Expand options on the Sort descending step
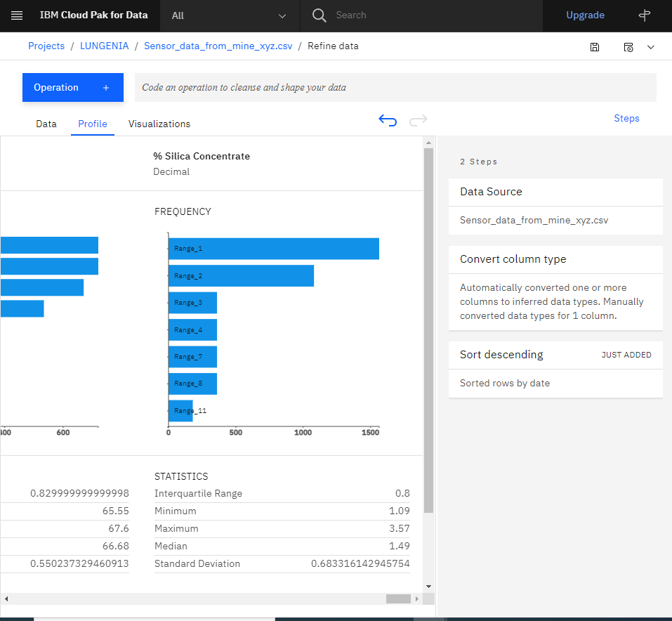Viewport: 672px width, 621px height. [x=645, y=355]
